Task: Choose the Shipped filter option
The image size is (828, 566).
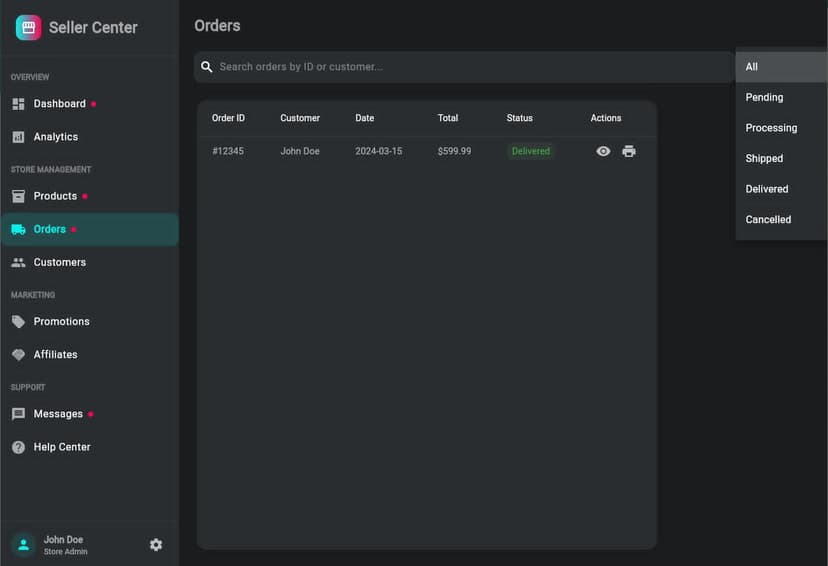Action: [x=764, y=158]
